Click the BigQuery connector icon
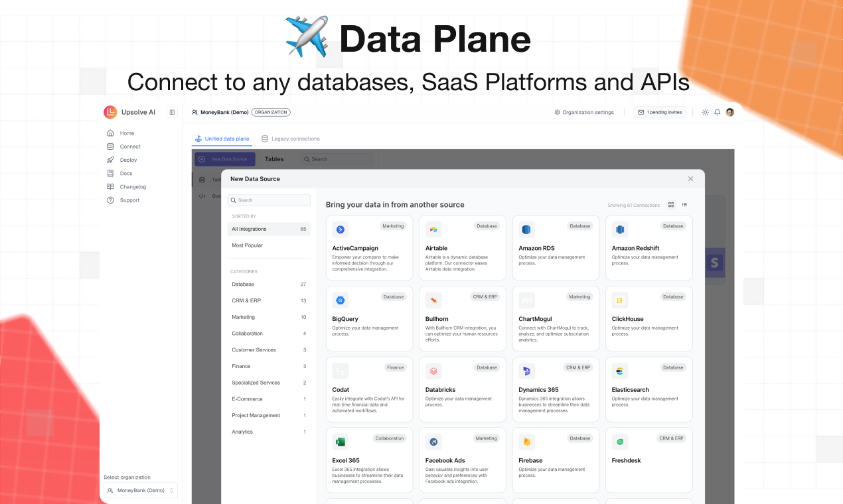The width and height of the screenshot is (843, 504). tap(341, 300)
